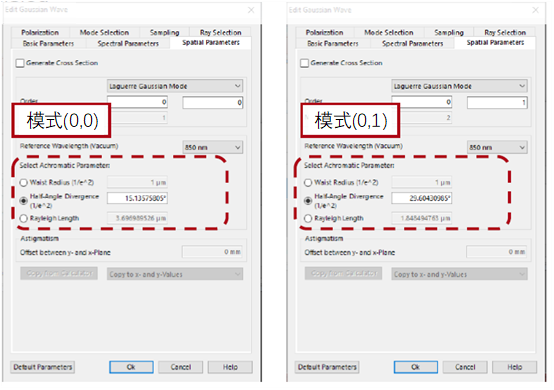The height and width of the screenshot is (390, 554).
Task: Open Sampling tab in right dialog
Action: [449, 32]
